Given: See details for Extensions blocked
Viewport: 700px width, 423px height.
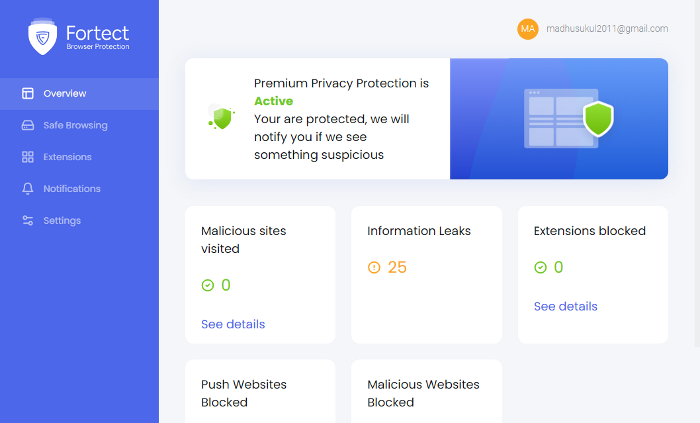Looking at the screenshot, I should pyautogui.click(x=566, y=307).
